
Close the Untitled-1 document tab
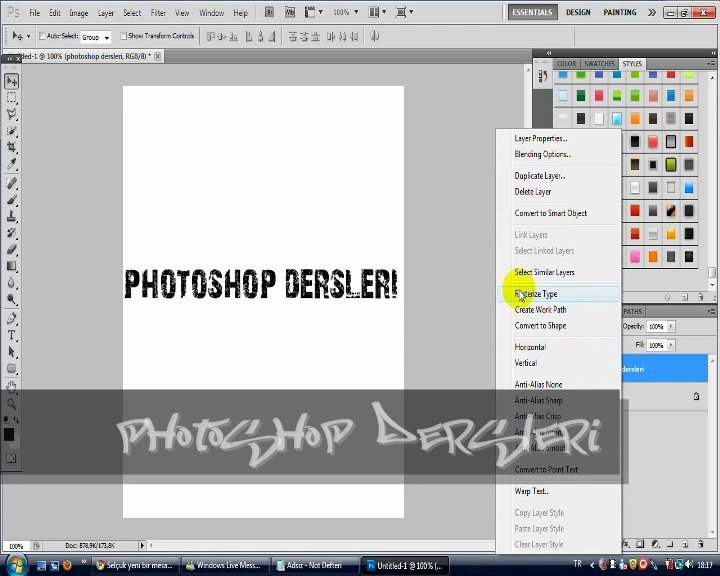(x=158, y=56)
